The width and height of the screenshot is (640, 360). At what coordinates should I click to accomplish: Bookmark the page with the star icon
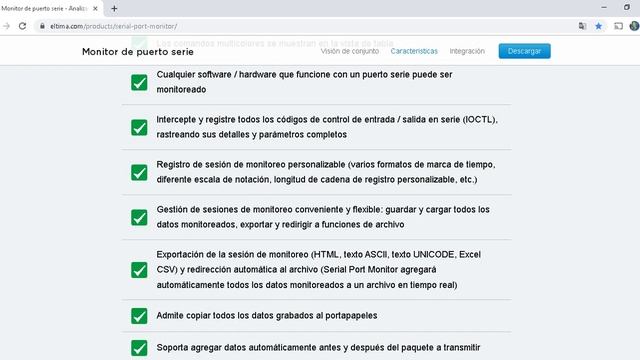598,26
